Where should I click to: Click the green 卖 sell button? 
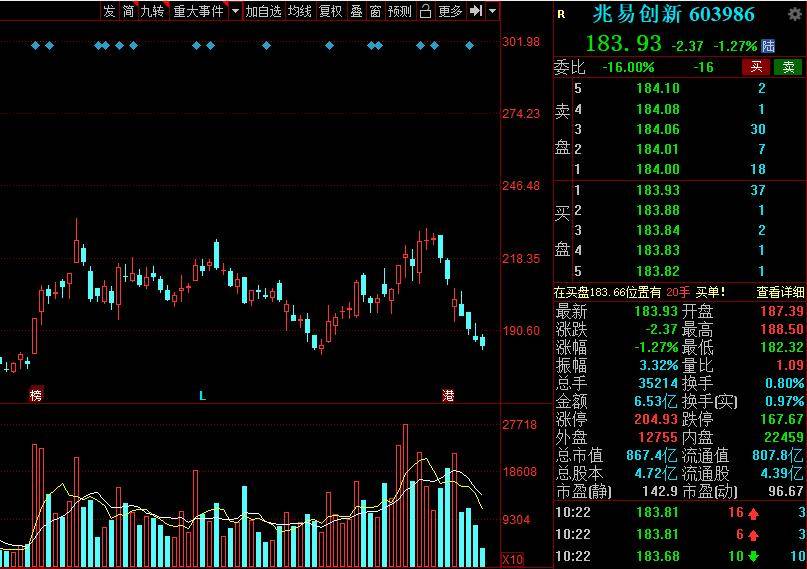tap(788, 67)
